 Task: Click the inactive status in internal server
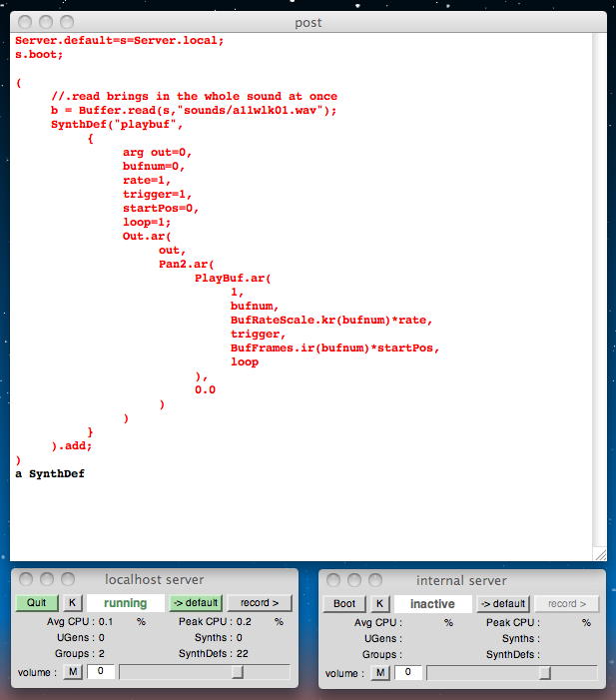point(432,604)
